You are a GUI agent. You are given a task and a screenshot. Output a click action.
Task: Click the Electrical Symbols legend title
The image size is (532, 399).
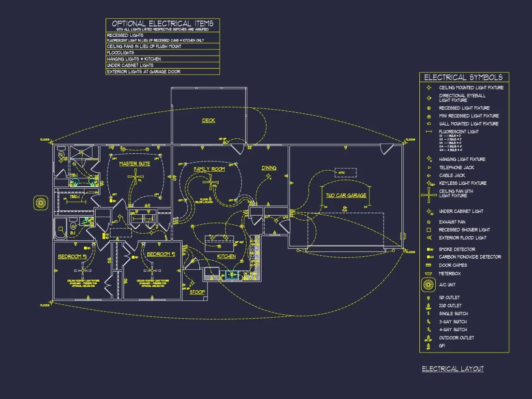click(463, 77)
